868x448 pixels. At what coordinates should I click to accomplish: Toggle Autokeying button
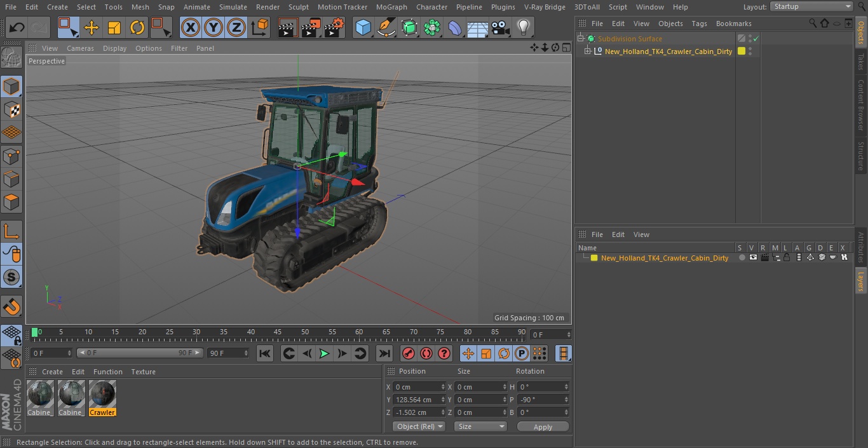coord(426,353)
